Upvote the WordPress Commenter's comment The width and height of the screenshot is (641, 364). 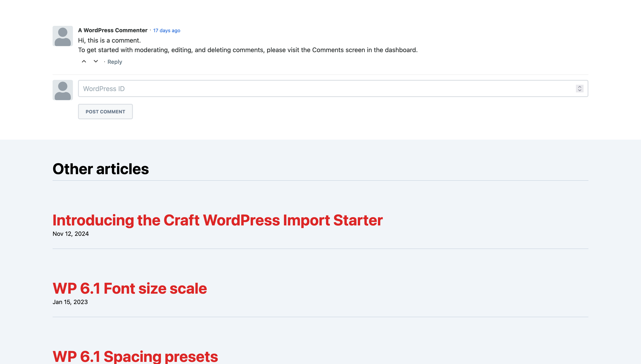[x=84, y=61]
